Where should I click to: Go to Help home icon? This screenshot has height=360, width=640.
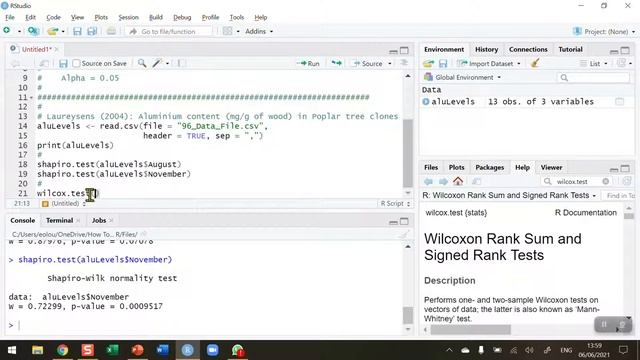458,181
